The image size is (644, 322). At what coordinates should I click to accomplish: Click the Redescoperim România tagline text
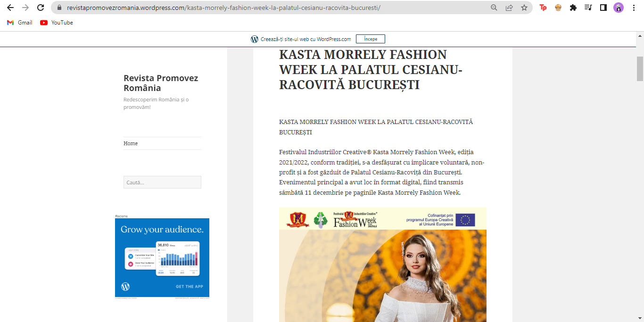[156, 103]
